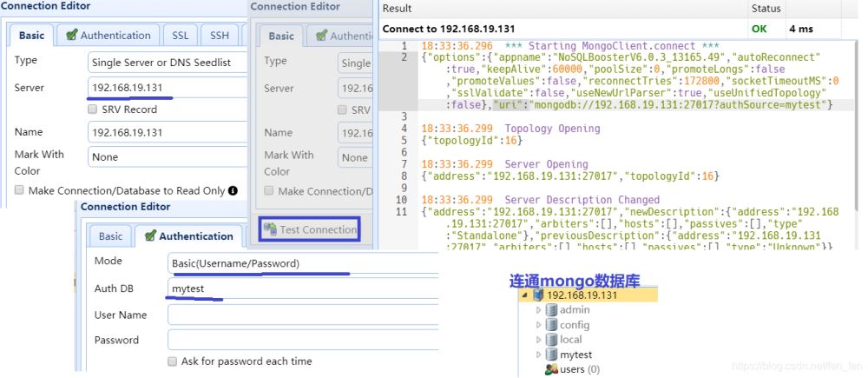Toggle Ask for password each time

173,361
